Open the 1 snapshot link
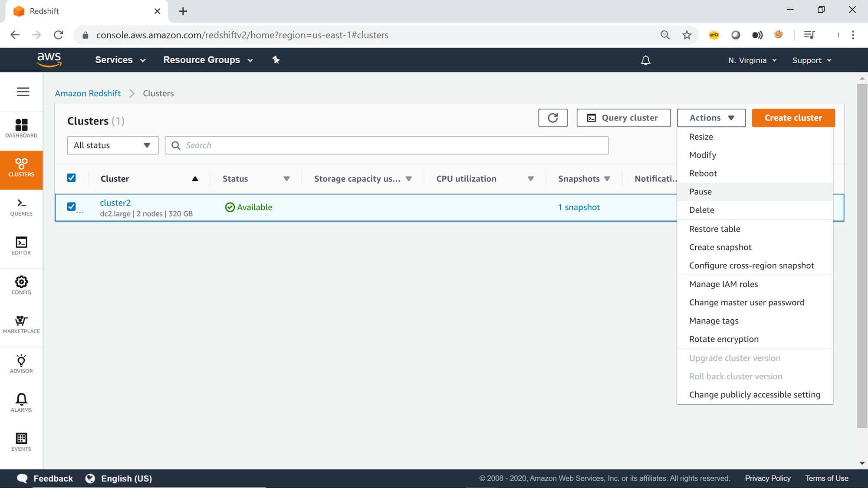 point(579,207)
